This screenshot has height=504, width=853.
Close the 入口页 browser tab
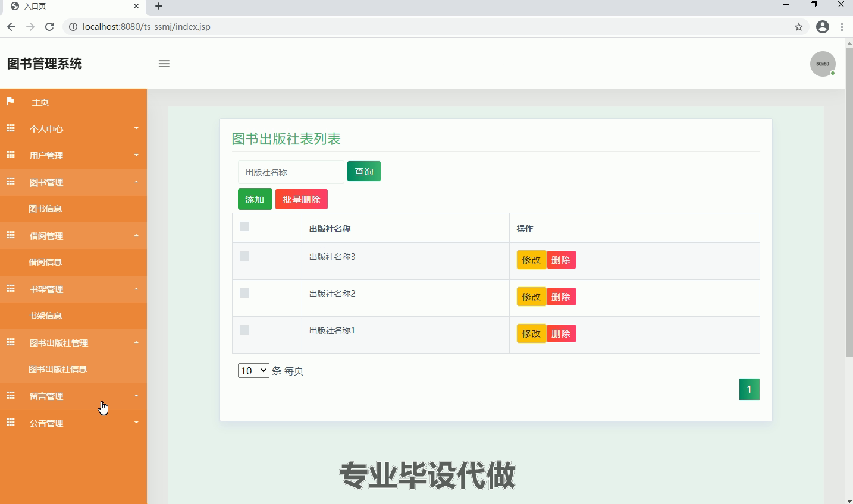[136, 6]
